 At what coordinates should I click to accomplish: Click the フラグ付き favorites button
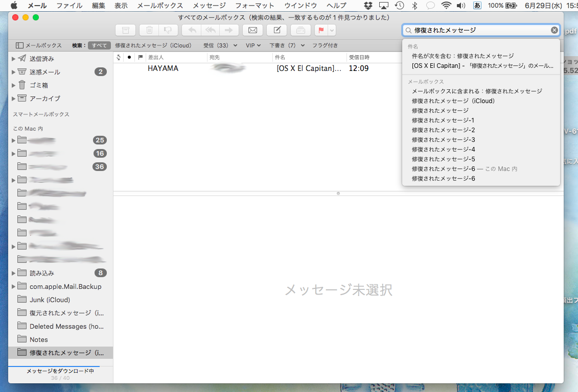325,45
